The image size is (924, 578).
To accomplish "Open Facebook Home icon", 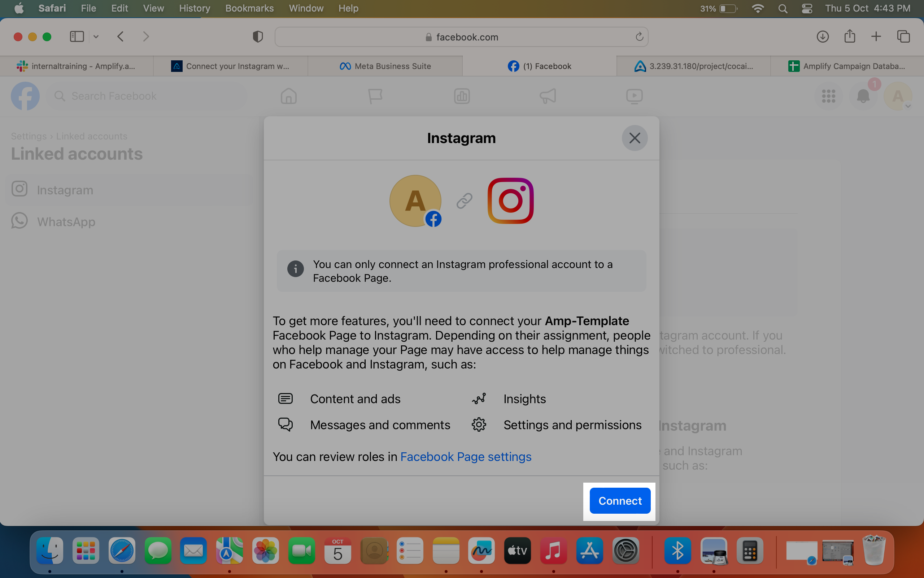I will [289, 96].
